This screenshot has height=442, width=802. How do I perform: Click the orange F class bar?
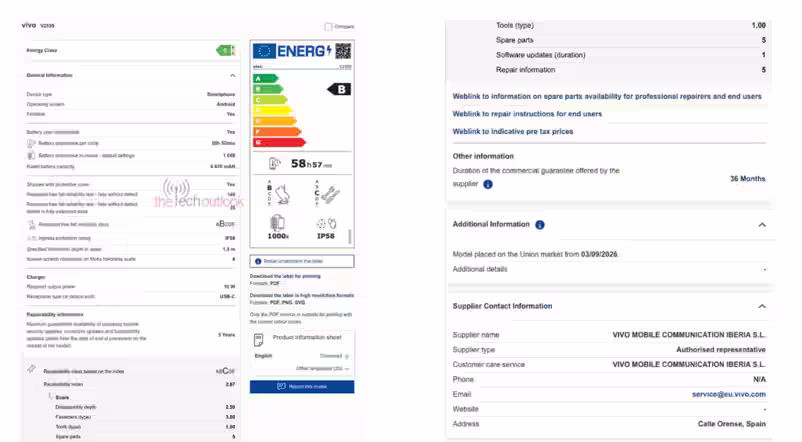point(277,131)
